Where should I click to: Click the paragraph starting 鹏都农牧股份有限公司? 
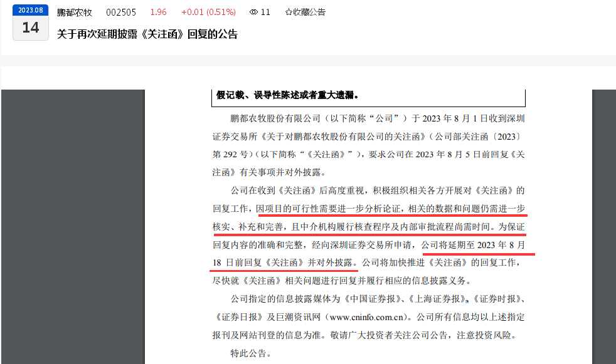(368, 145)
